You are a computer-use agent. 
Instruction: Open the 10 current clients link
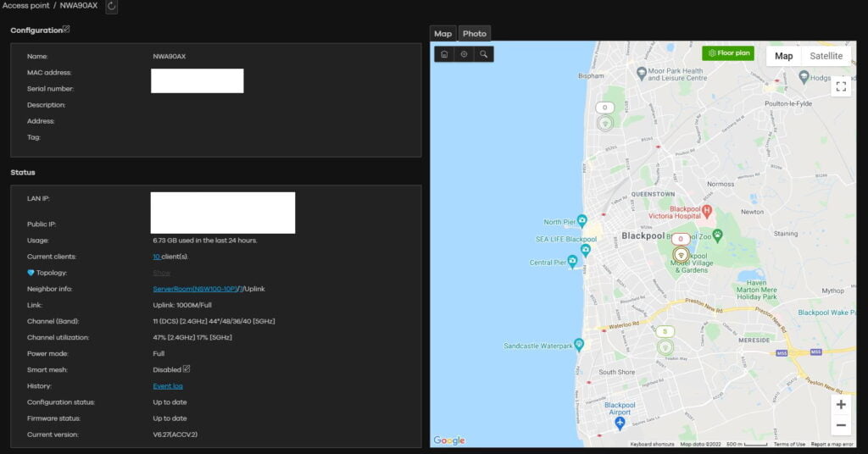[x=156, y=257]
